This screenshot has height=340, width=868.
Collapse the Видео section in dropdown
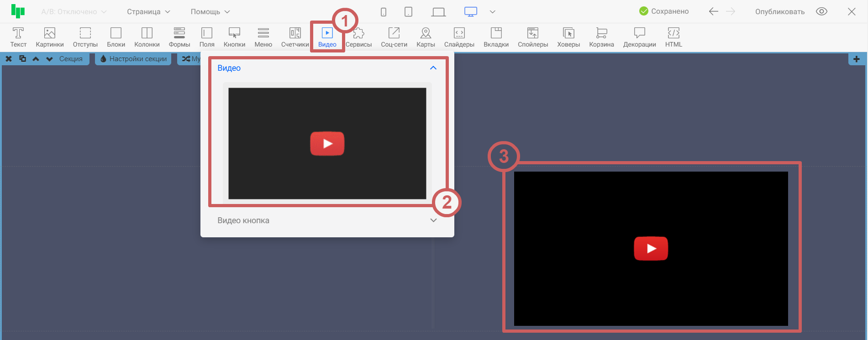[433, 68]
